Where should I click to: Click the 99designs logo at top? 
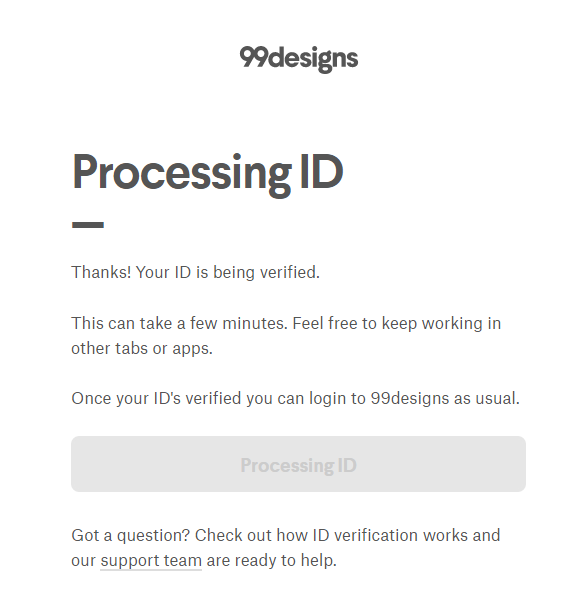299,59
